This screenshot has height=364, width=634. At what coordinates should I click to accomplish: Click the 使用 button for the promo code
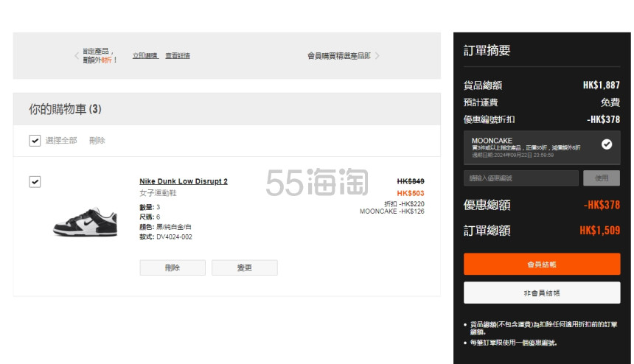(602, 178)
